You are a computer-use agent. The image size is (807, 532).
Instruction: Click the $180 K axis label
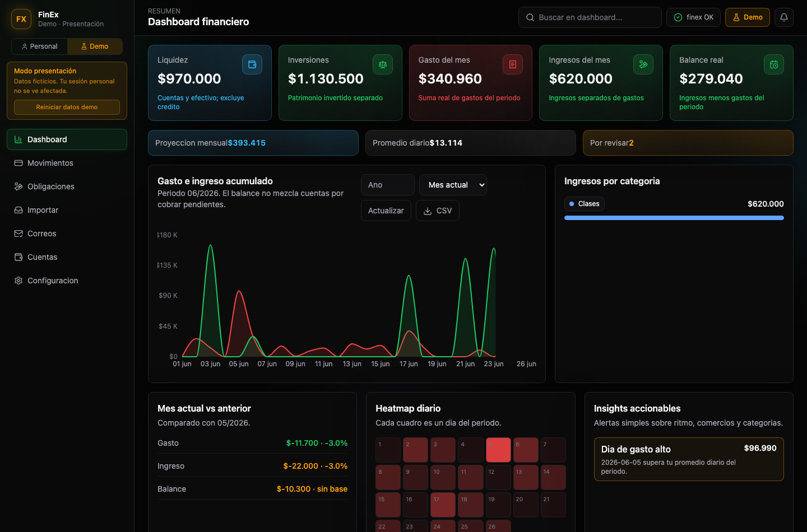[x=168, y=235]
